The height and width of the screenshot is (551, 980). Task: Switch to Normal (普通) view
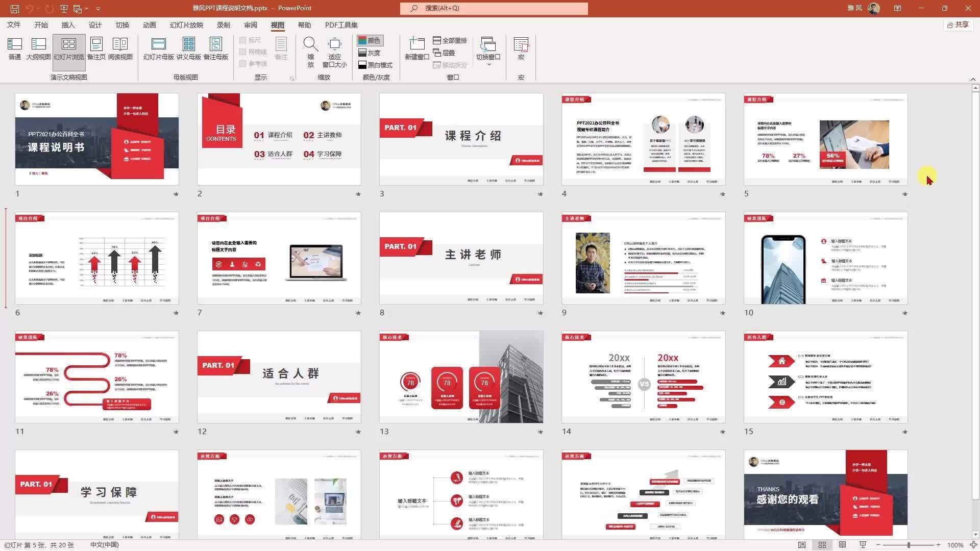pyautogui.click(x=14, y=49)
